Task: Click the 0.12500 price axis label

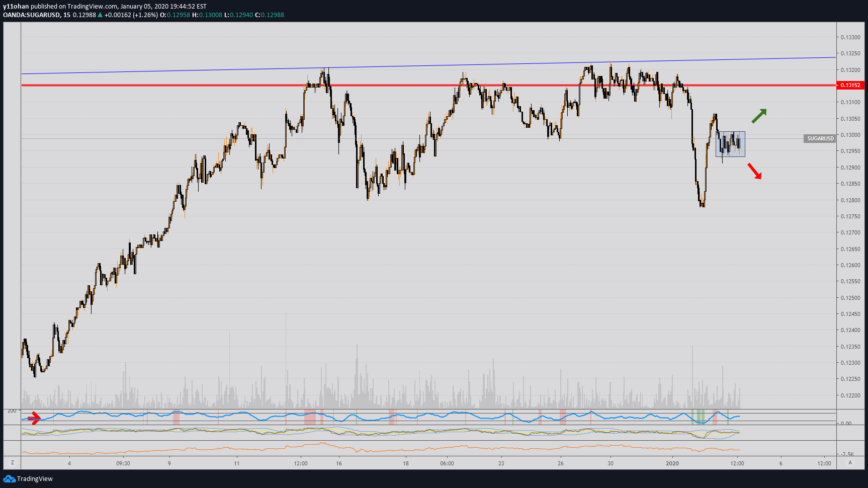Action: tap(850, 298)
